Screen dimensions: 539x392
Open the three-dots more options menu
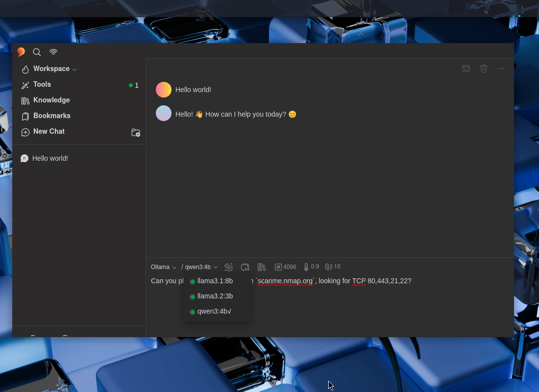(x=501, y=69)
